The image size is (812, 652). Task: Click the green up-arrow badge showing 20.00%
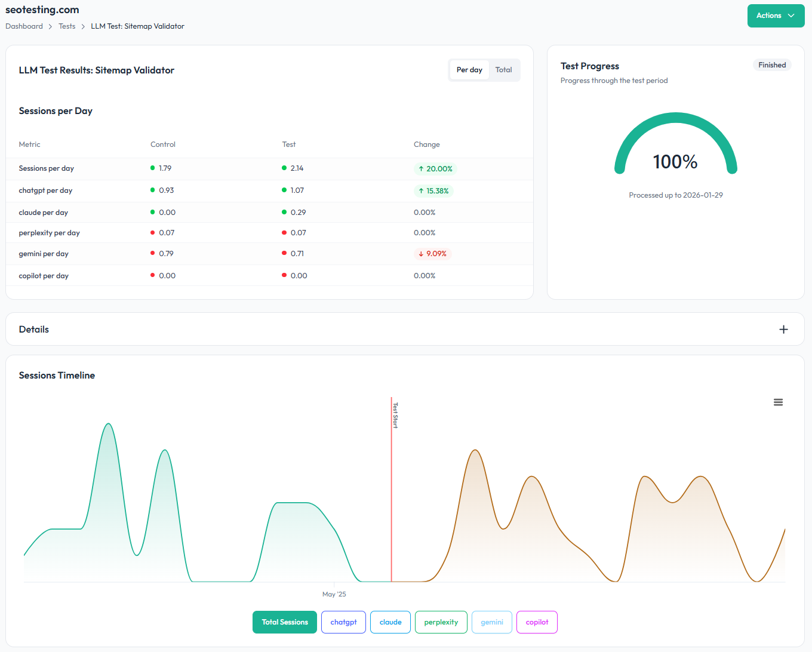click(x=435, y=168)
